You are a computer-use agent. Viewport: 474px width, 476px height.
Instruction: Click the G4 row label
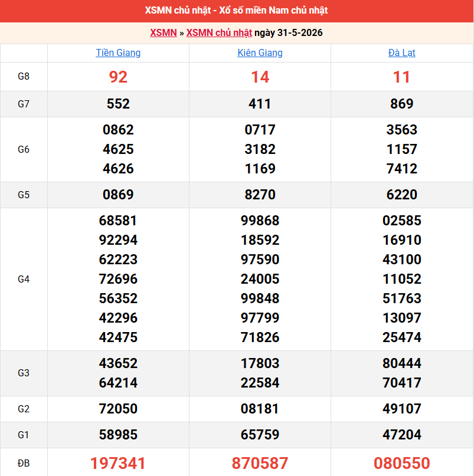click(24, 279)
